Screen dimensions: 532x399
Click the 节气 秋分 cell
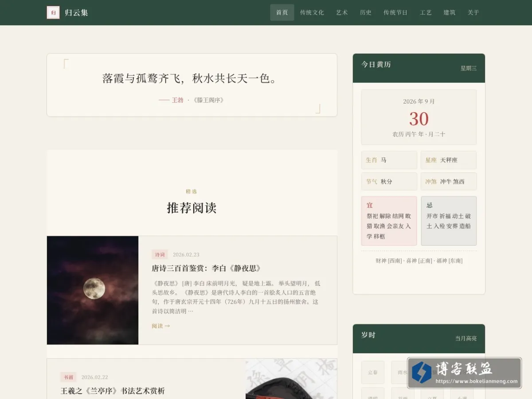tap(389, 181)
